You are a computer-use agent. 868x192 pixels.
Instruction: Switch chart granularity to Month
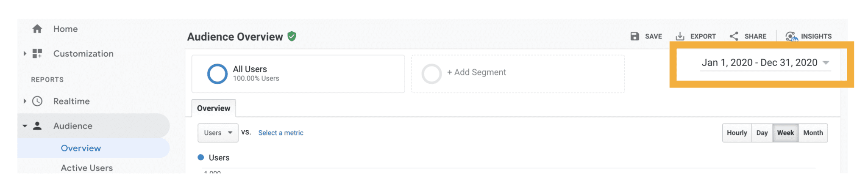pos(813,133)
